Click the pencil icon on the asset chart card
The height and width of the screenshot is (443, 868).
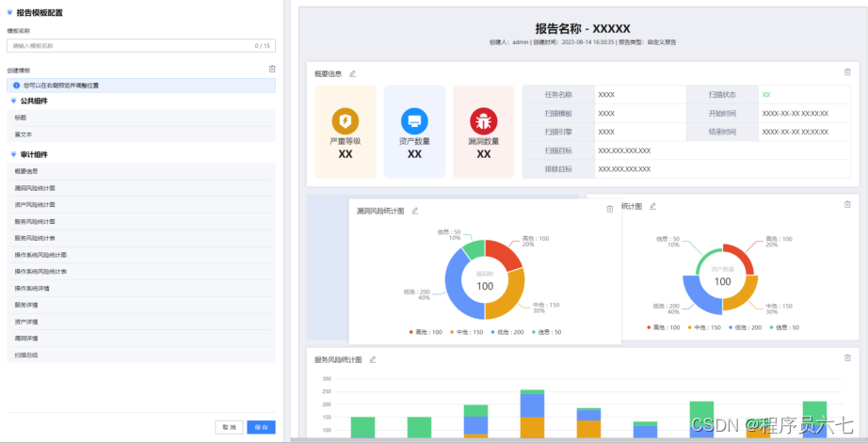(x=652, y=206)
